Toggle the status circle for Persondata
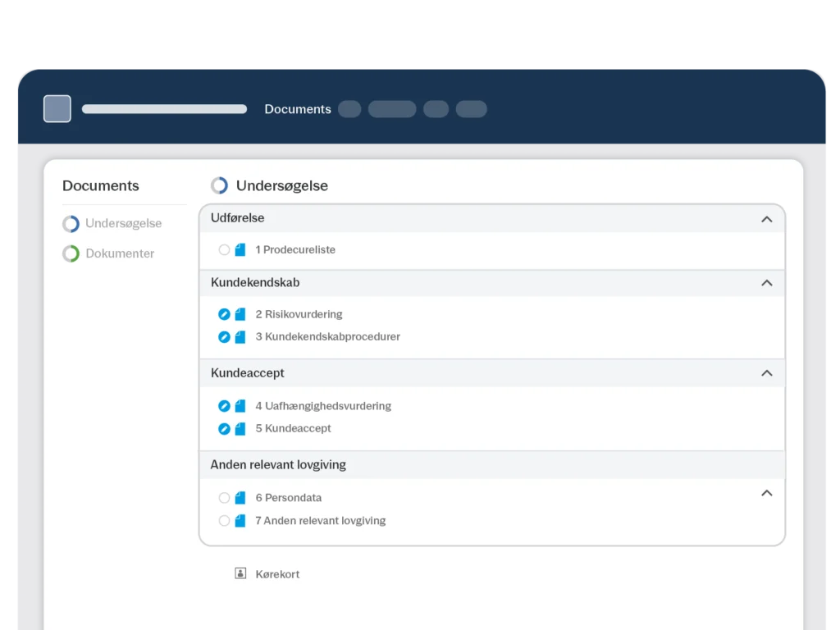840x630 pixels. coord(224,498)
